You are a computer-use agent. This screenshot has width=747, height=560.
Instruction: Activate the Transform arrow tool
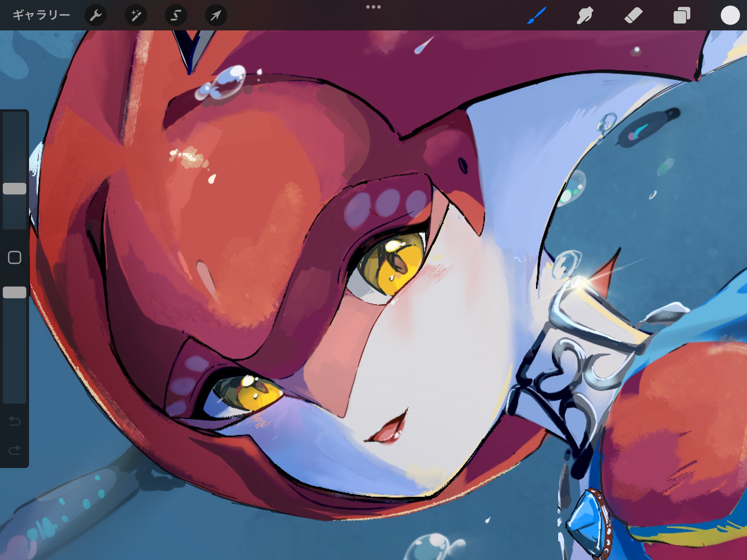click(x=216, y=16)
